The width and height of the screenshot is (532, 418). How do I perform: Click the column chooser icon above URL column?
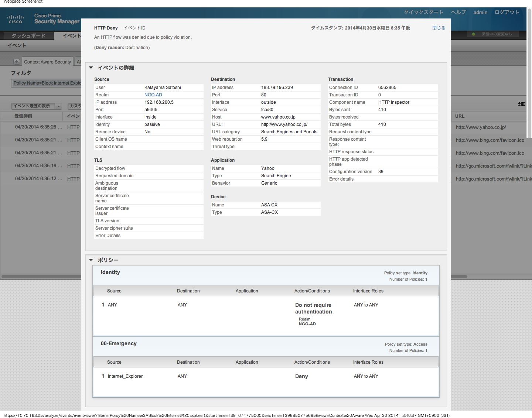tap(522, 104)
